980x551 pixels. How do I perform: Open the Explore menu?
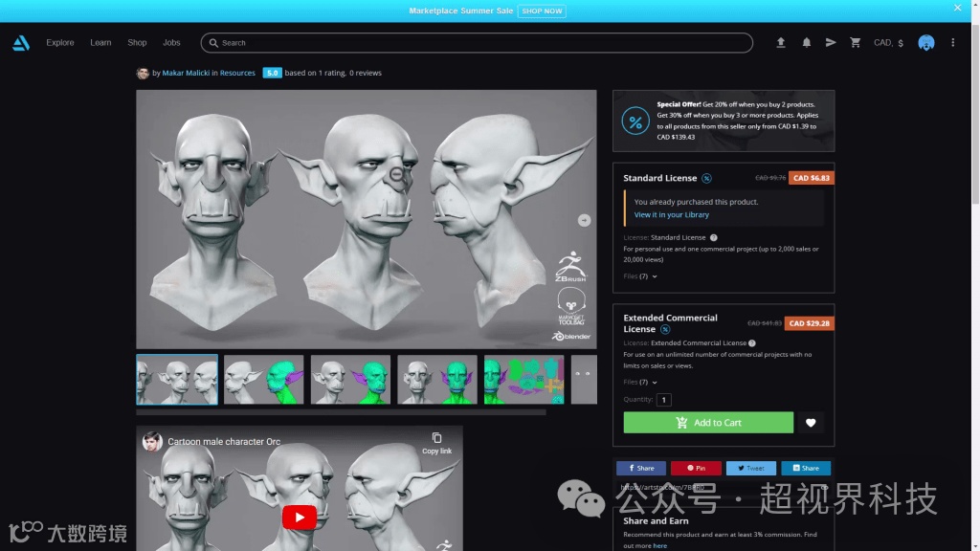[60, 42]
